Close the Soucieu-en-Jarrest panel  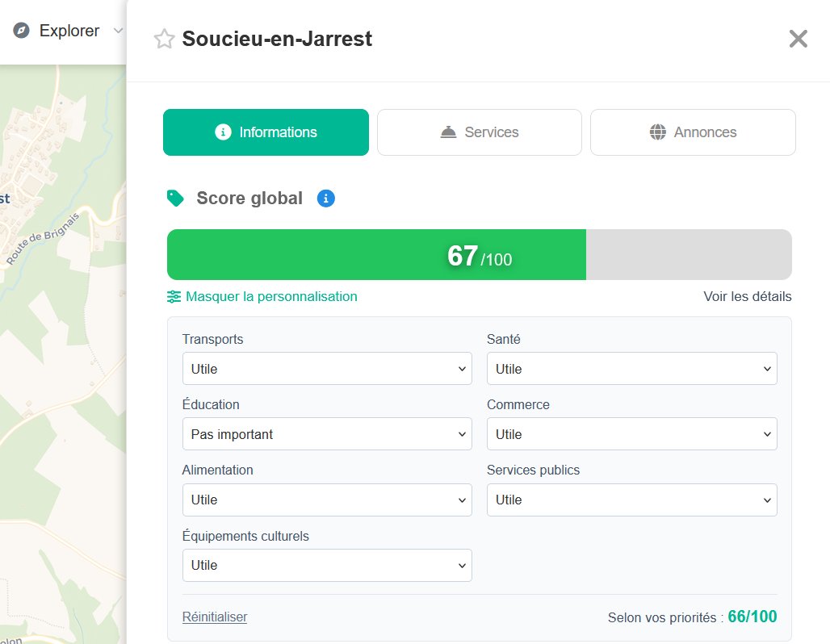[799, 39]
